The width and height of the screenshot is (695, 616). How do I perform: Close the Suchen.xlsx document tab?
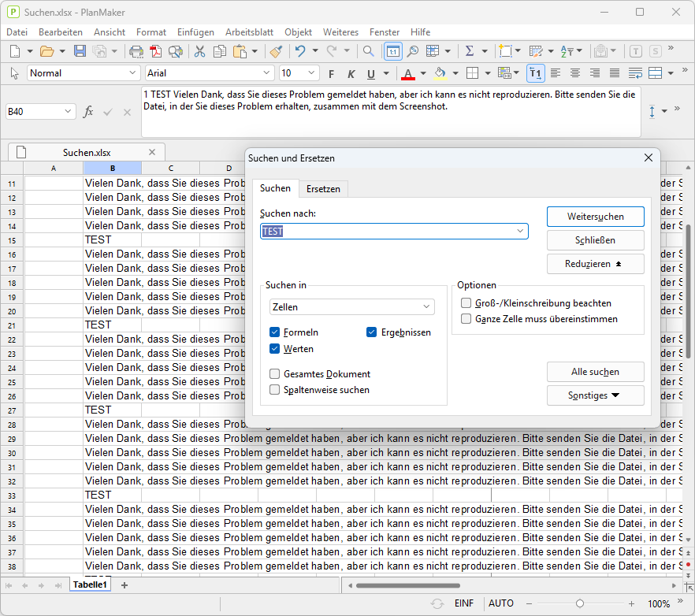click(x=152, y=153)
